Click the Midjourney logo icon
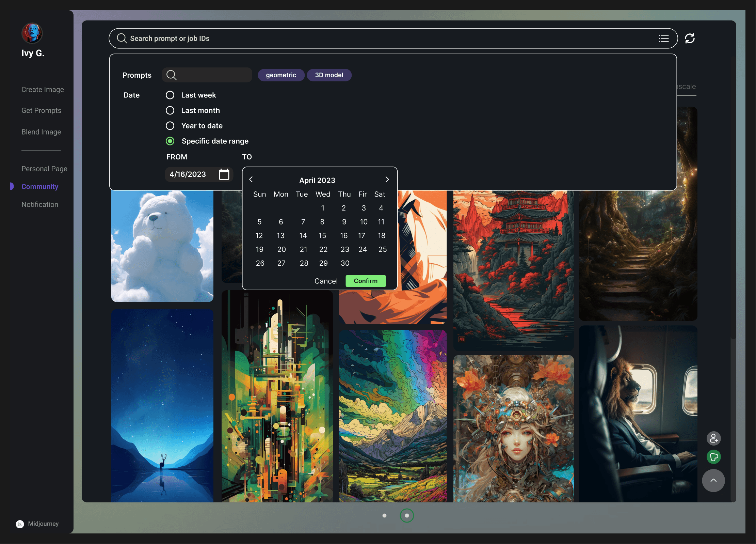This screenshot has width=756, height=544. pos(20,524)
